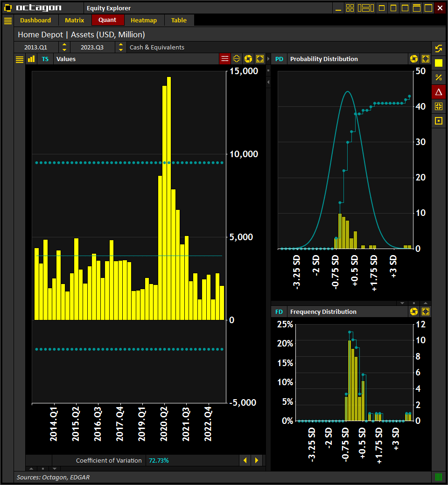Click the 72.73% value
The height and width of the screenshot is (485, 448).
(x=159, y=461)
